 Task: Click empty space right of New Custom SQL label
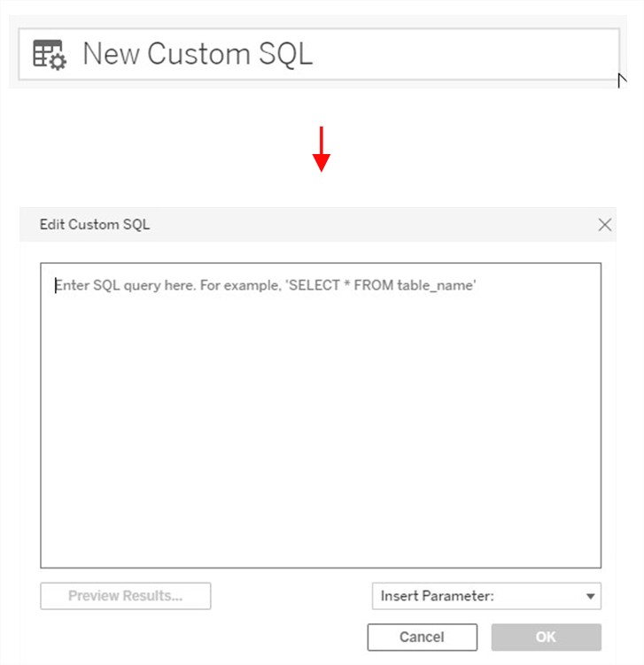461,54
